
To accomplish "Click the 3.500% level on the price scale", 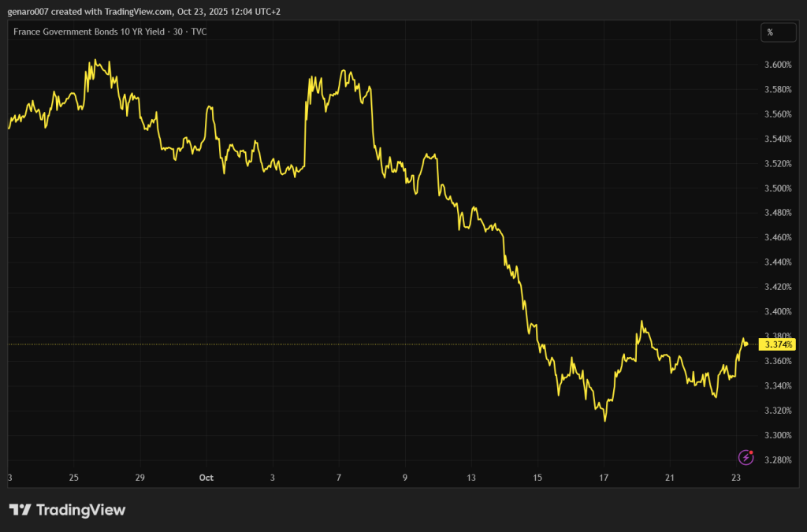I will [776, 188].
